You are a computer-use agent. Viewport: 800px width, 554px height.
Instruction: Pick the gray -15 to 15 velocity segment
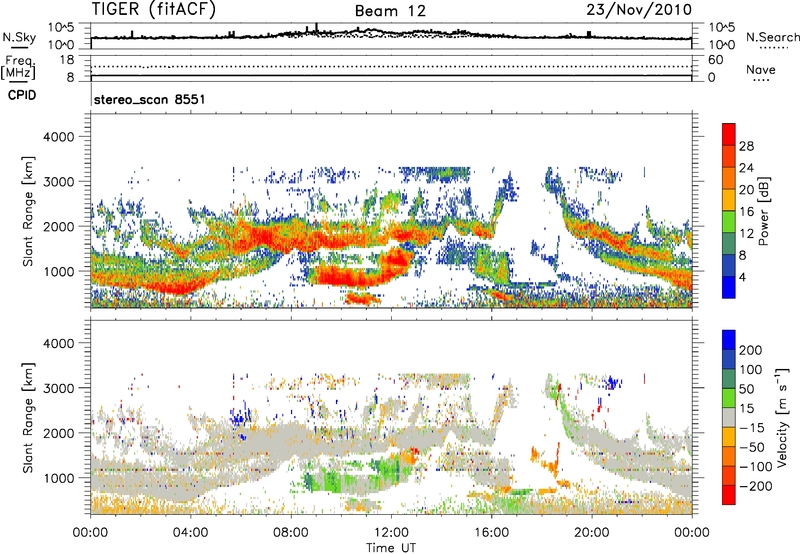tap(729, 418)
